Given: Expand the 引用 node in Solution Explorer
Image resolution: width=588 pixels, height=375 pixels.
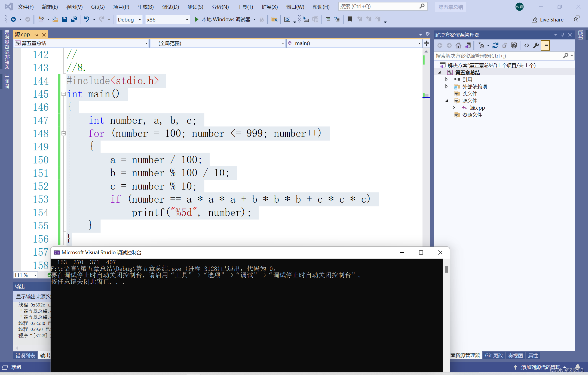Looking at the screenshot, I should (x=446, y=79).
